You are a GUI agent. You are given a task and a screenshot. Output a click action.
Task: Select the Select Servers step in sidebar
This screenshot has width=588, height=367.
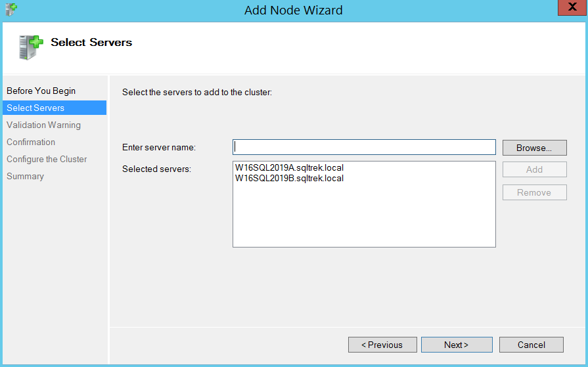coord(35,108)
